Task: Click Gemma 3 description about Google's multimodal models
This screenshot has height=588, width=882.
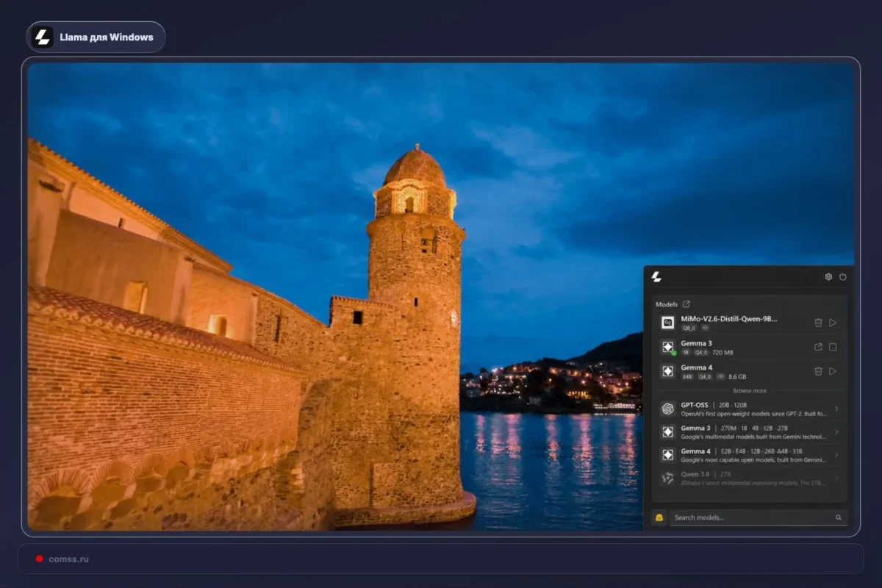Action: tap(754, 437)
